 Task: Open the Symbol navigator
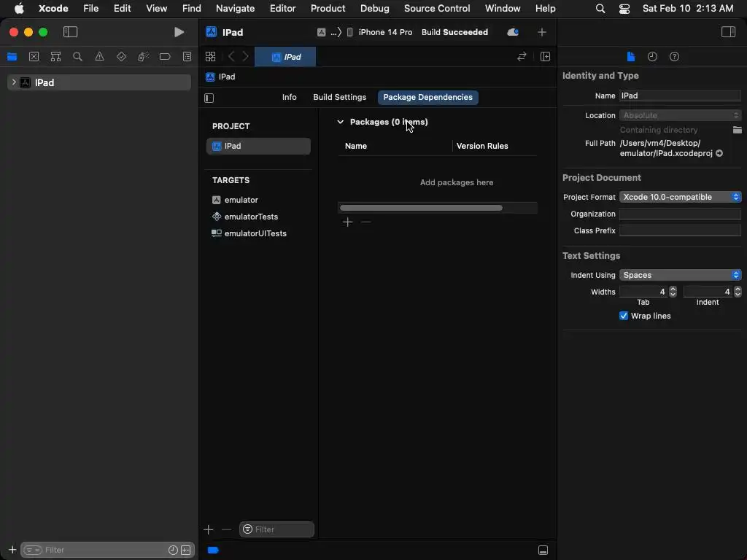(55, 57)
